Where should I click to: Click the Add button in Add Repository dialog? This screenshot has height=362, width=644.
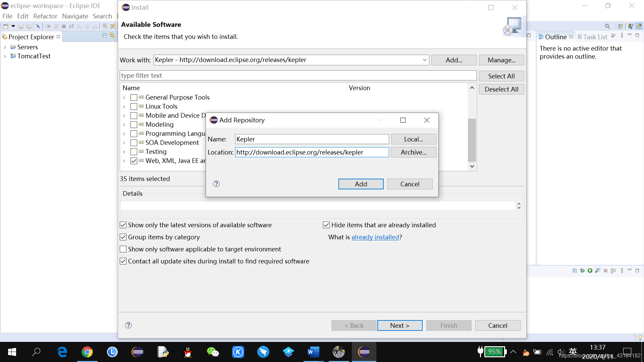pyautogui.click(x=361, y=183)
